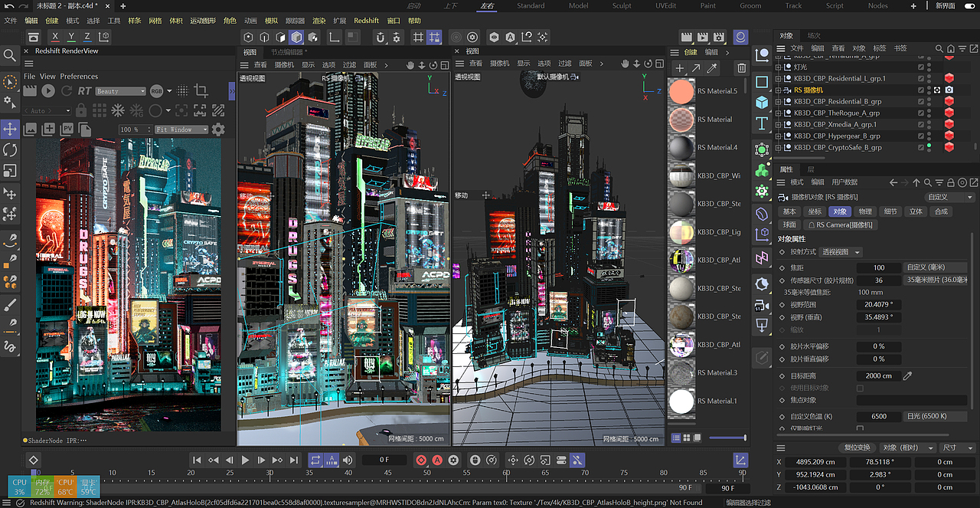Lock the X axis in top toolbar
This screenshot has height=508, width=980.
pyautogui.click(x=54, y=37)
